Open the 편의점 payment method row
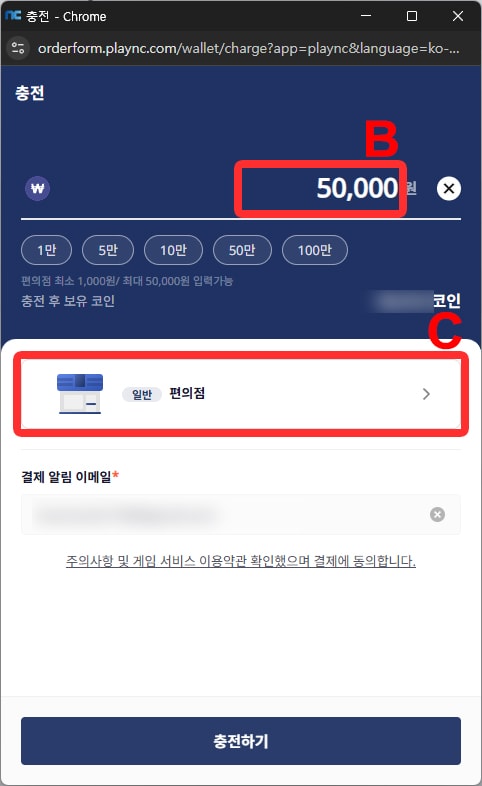Screen dimensions: 482x786 pyautogui.click(x=240, y=394)
